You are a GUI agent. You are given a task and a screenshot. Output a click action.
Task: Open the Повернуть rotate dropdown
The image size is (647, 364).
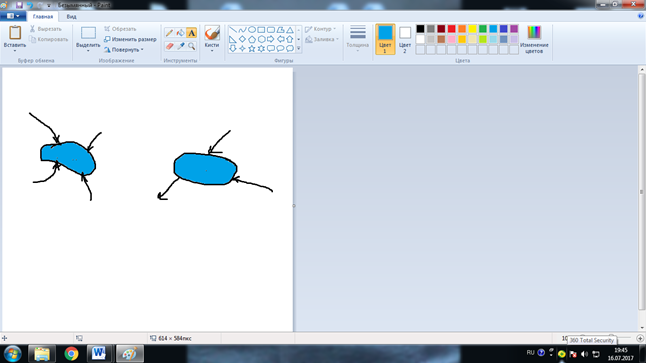(x=123, y=50)
